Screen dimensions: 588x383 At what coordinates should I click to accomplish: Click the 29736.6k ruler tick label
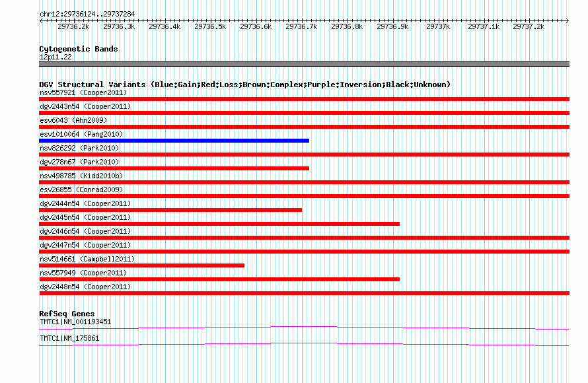pyautogui.click(x=256, y=26)
